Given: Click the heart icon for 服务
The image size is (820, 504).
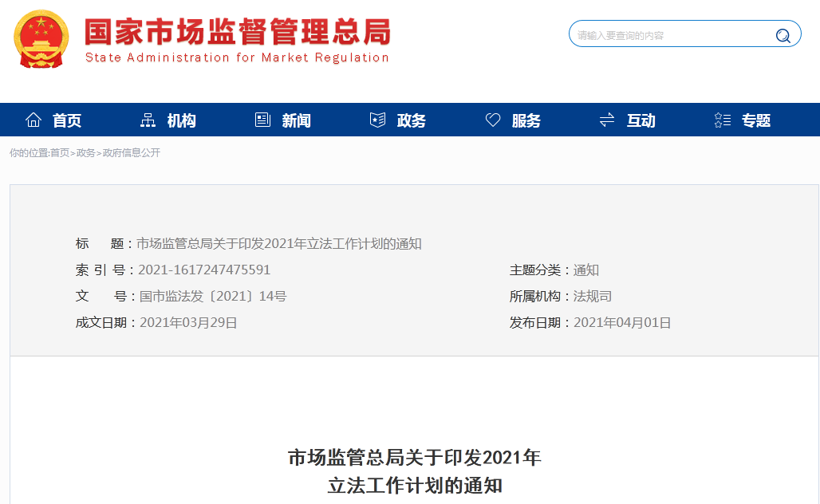Looking at the screenshot, I should coord(493,120).
